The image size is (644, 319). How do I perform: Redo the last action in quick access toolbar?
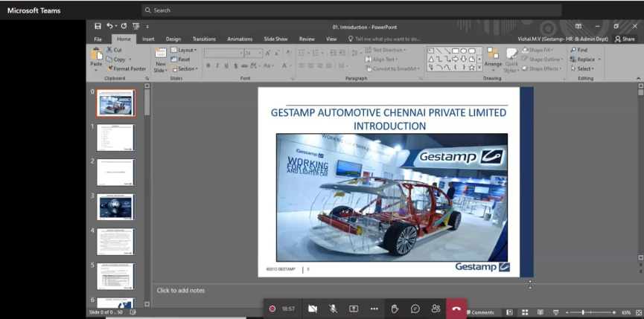click(124, 26)
